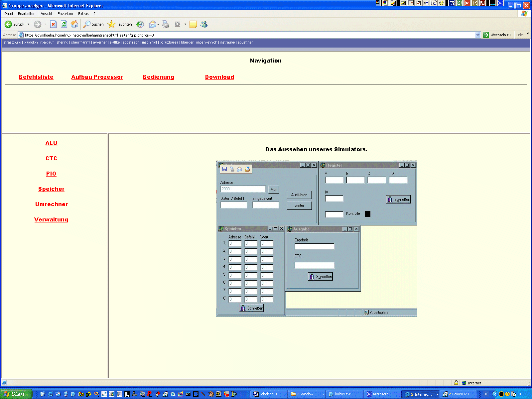Switch to roboking01 Word taskbar button
The image size is (532, 399).
pos(268,394)
